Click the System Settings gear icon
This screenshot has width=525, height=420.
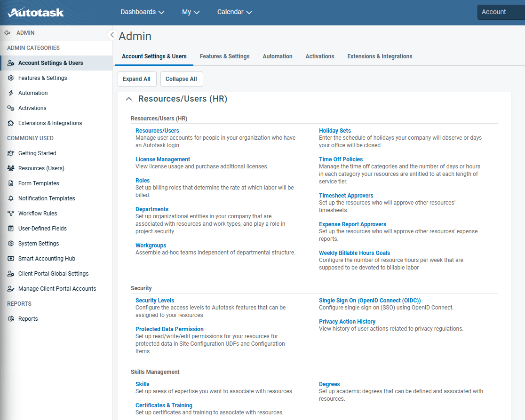(x=11, y=244)
